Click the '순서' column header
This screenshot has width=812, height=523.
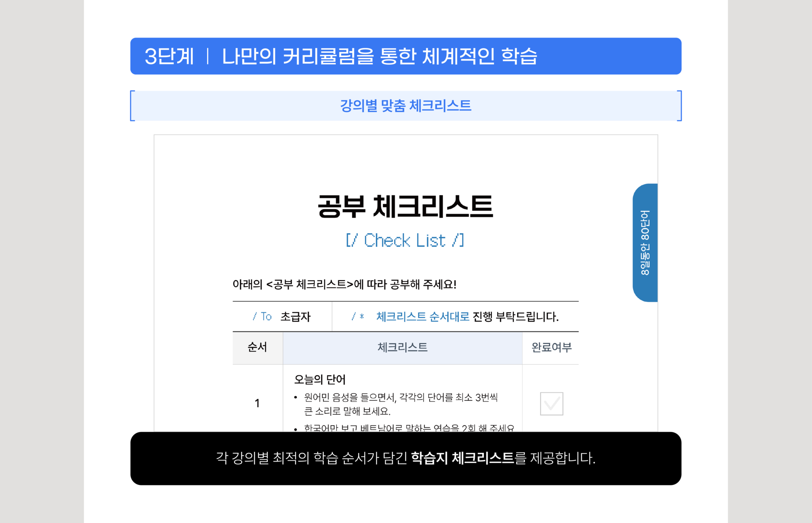(x=257, y=347)
